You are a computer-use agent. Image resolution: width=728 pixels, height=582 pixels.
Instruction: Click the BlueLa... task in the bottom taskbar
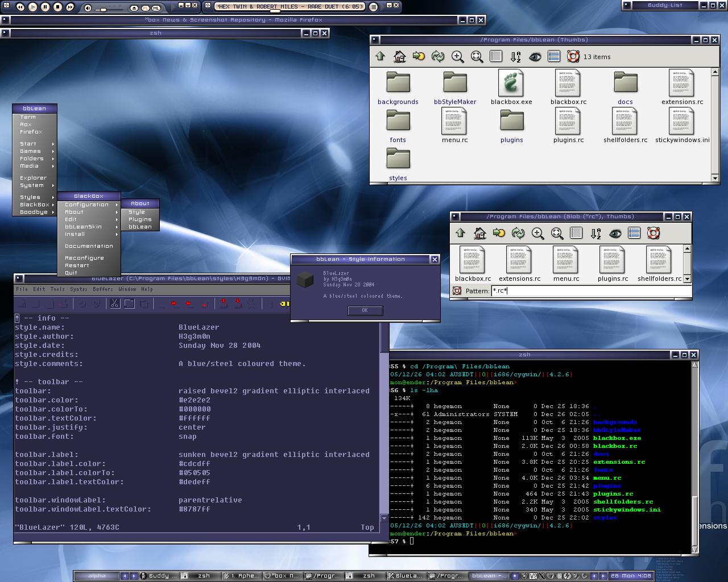406,576
